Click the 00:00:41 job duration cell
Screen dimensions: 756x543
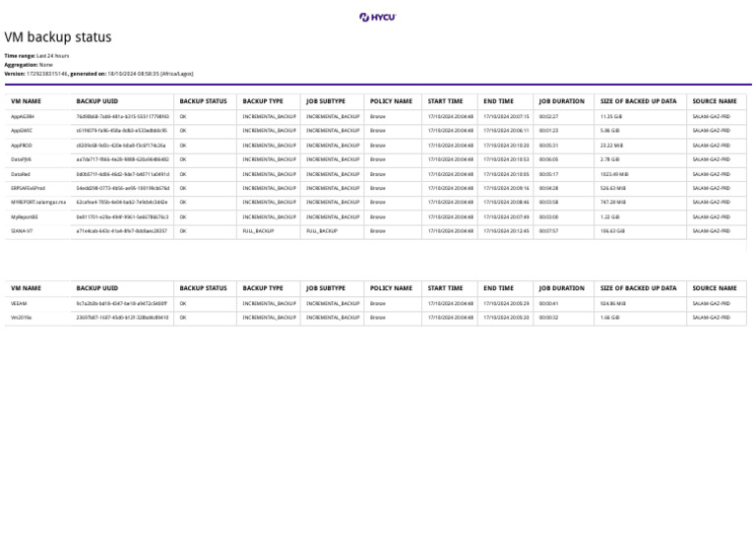[x=548, y=304]
